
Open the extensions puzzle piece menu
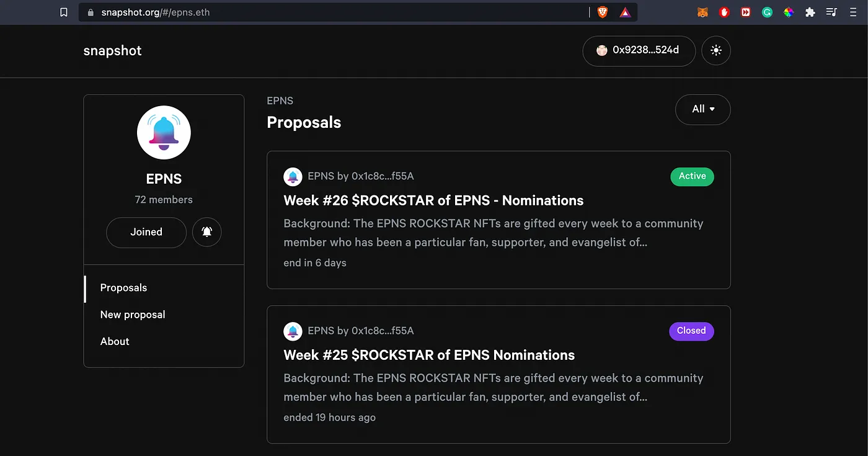(x=810, y=12)
